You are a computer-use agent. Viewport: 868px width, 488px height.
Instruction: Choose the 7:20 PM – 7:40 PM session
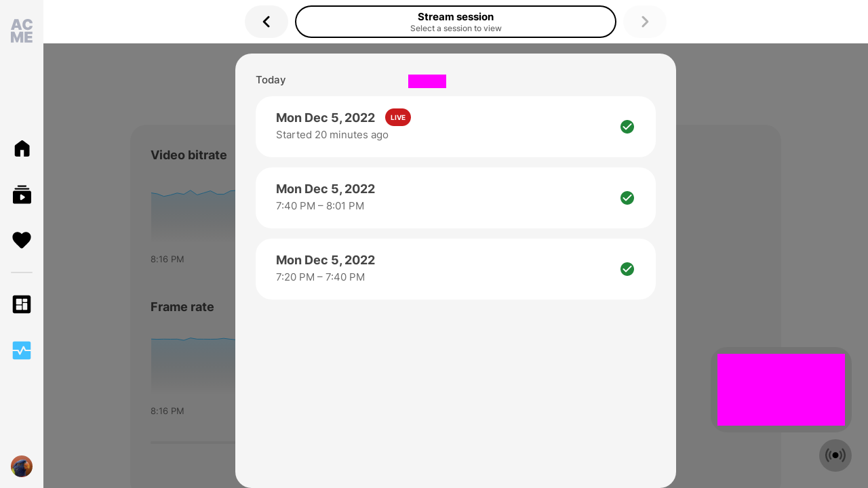click(x=456, y=269)
